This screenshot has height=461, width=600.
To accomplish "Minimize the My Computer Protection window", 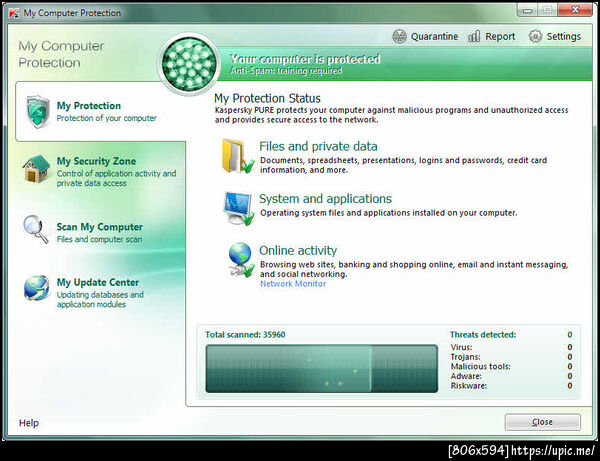I will tap(527, 10).
